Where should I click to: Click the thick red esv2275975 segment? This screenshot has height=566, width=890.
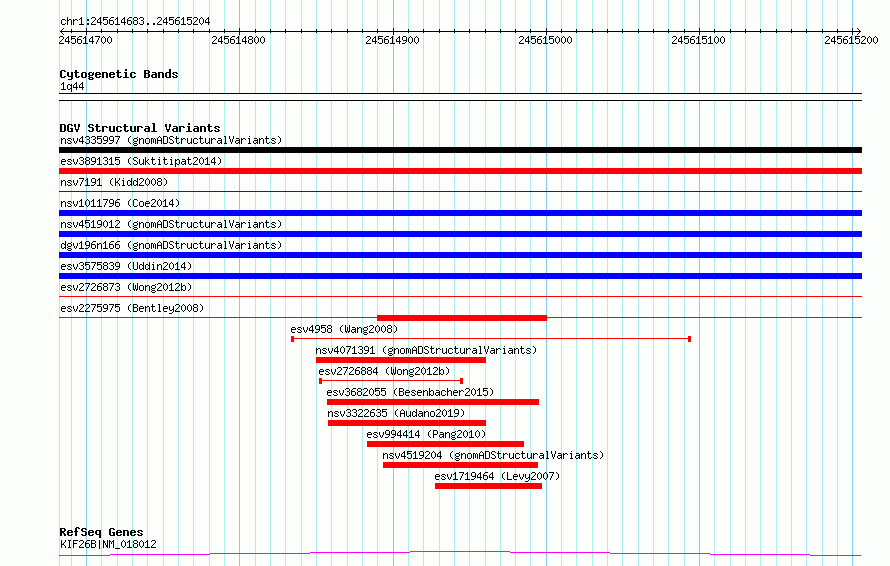[462, 318]
